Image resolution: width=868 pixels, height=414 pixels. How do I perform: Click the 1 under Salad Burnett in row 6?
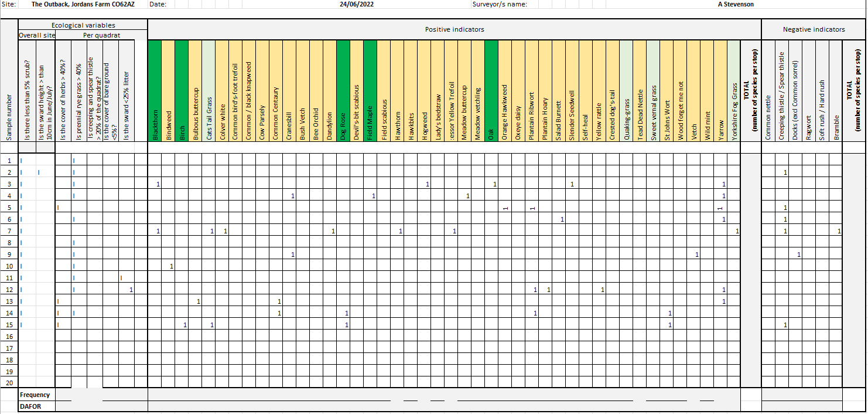pos(562,219)
